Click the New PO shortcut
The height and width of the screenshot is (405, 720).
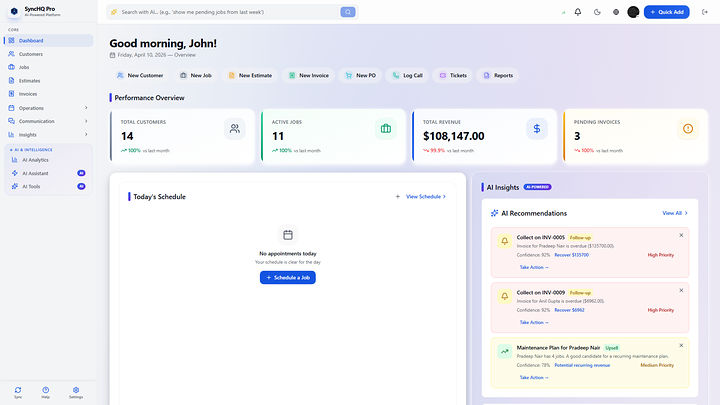[360, 75]
